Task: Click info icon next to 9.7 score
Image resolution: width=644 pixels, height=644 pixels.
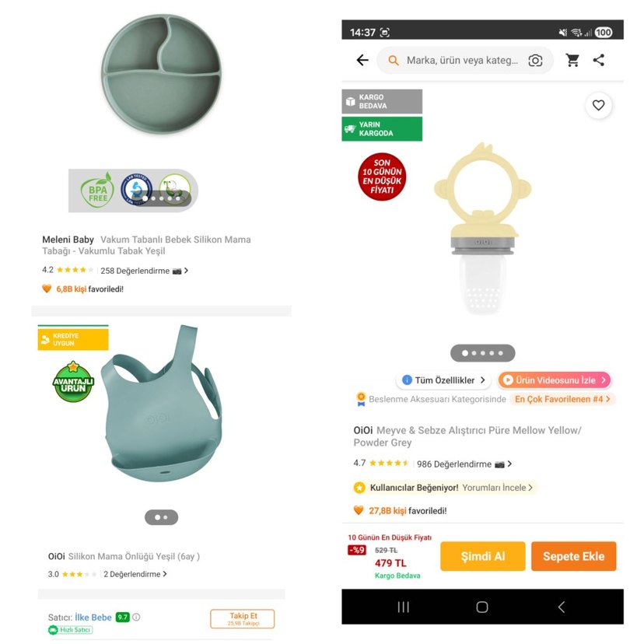Action: pyautogui.click(x=136, y=617)
